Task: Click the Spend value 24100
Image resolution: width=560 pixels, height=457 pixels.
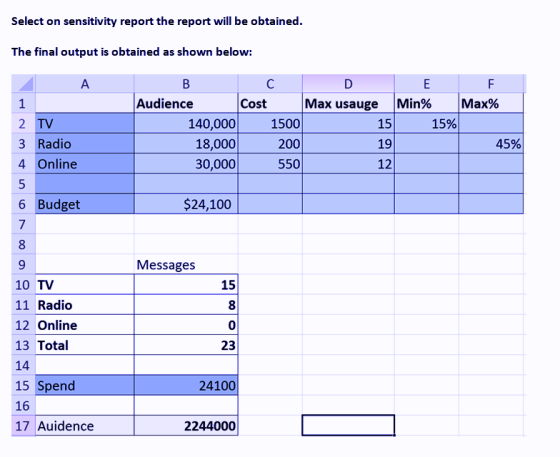Action: point(186,385)
